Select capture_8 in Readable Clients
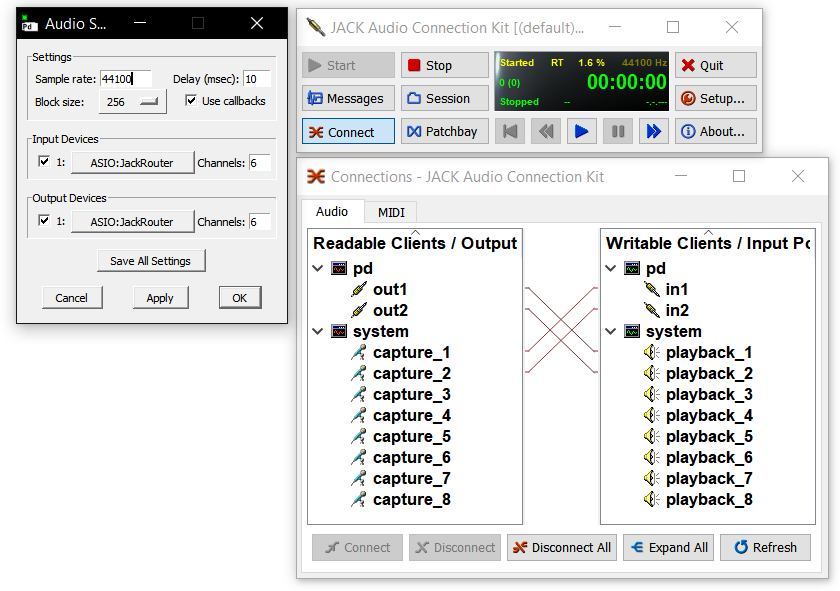 (x=412, y=499)
